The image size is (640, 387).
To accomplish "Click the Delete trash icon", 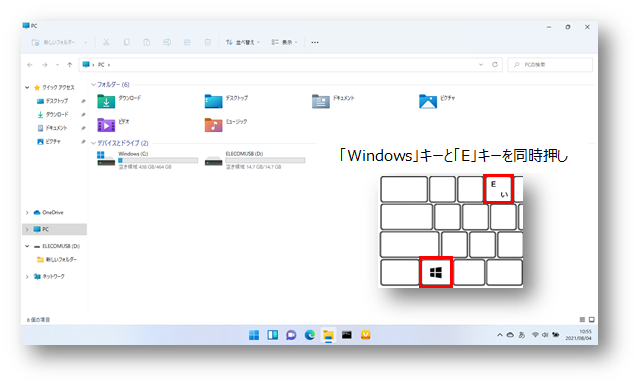I will point(208,42).
